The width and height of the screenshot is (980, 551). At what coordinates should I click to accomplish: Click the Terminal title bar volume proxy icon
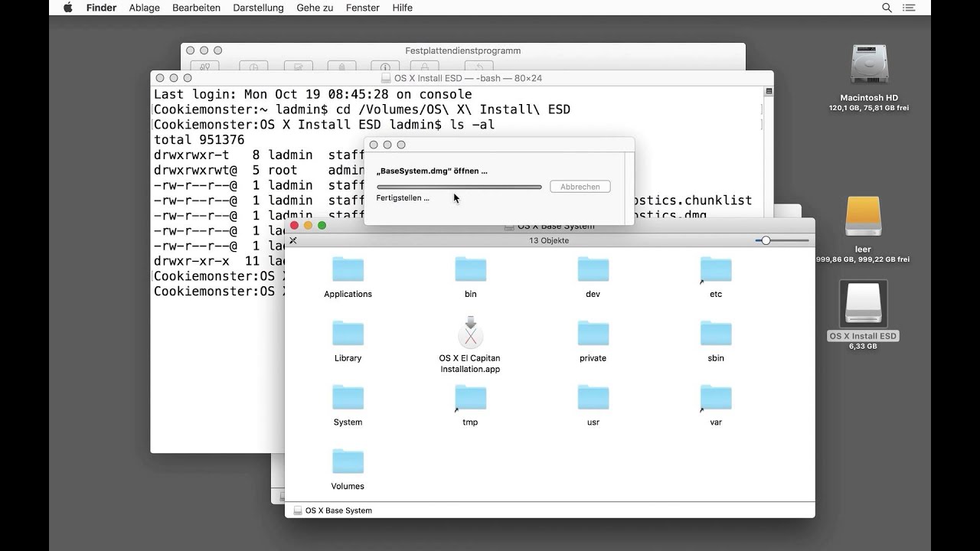(386, 78)
